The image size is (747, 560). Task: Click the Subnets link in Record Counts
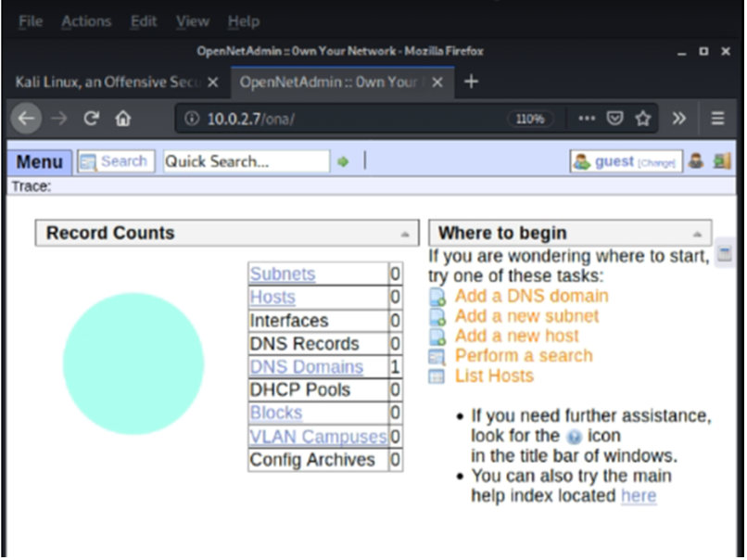(x=283, y=274)
